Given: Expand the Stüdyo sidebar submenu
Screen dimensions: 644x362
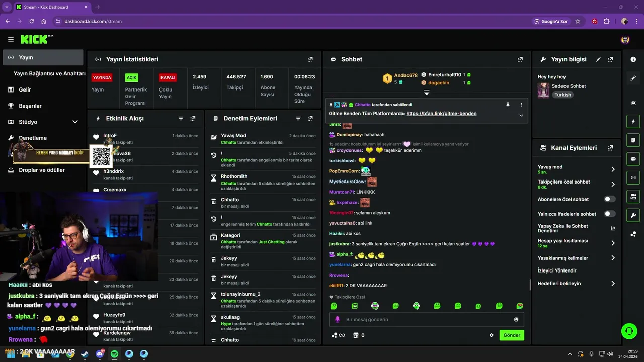Looking at the screenshot, I should point(75,122).
